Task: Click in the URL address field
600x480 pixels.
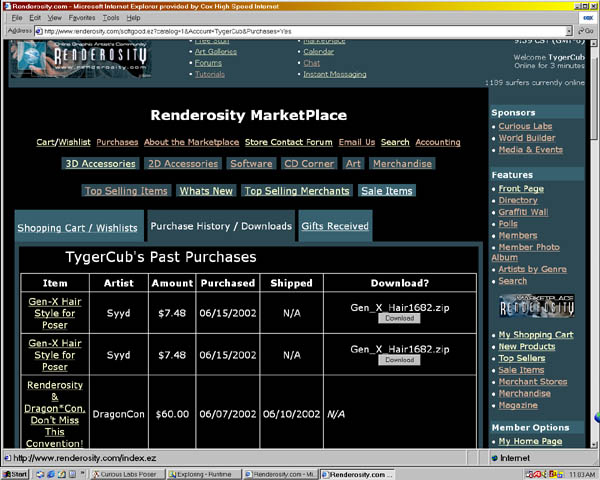Action: point(300,31)
